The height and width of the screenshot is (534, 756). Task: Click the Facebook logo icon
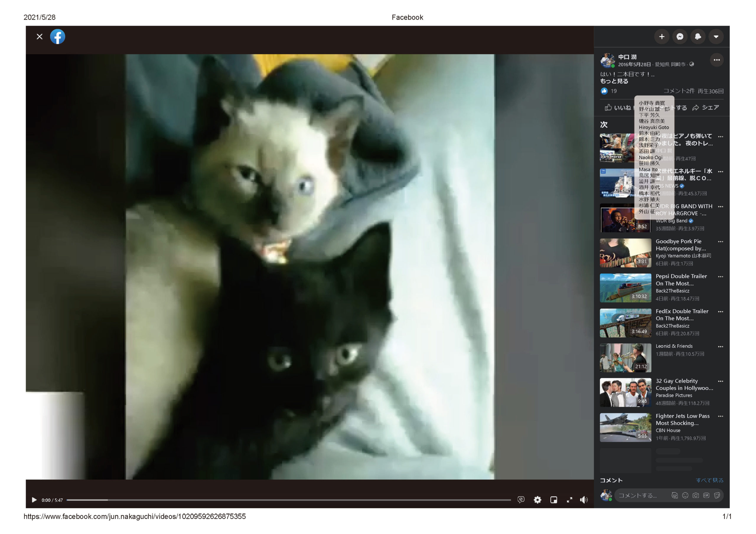(x=58, y=37)
